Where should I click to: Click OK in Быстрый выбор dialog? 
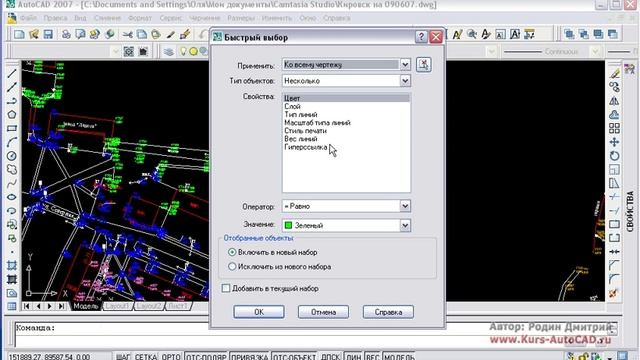tap(259, 312)
